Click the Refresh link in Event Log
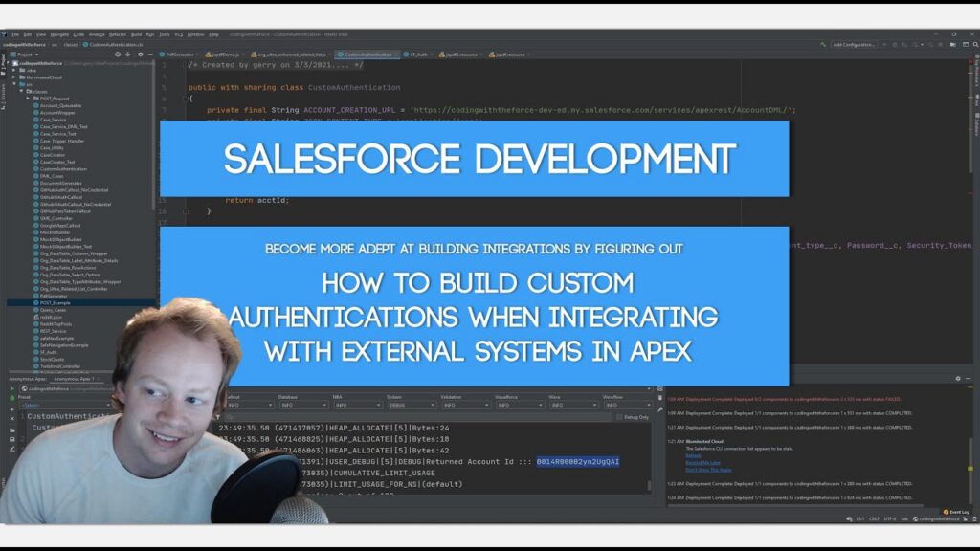Screen dimensions: 980x551 693,455
